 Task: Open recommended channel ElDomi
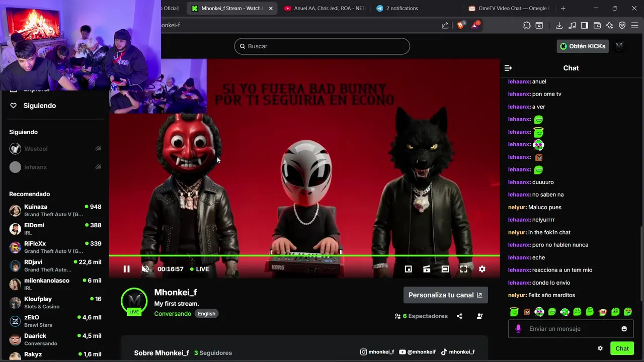(55, 229)
